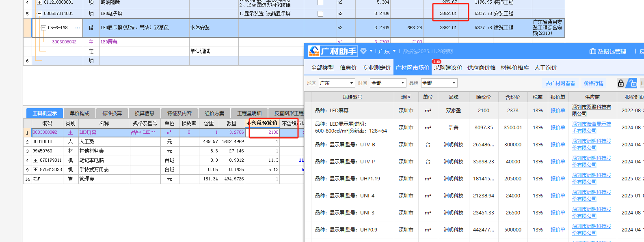Expand the 011210003001 item row
This screenshot has height=242, width=644.
point(39,2)
